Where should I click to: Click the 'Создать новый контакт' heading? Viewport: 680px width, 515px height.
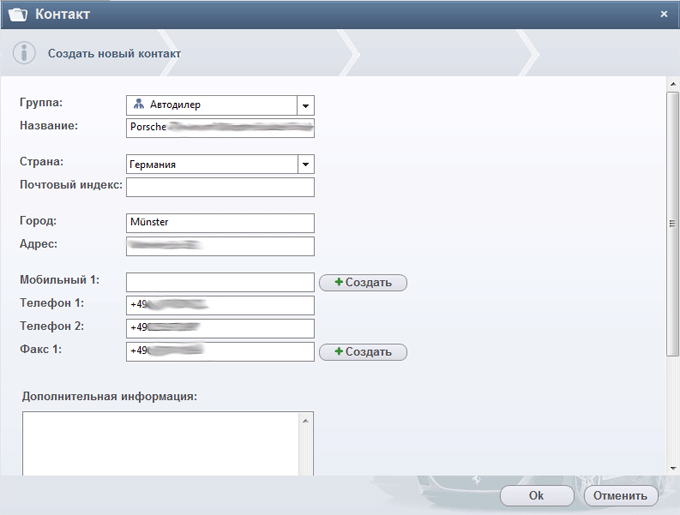(114, 54)
